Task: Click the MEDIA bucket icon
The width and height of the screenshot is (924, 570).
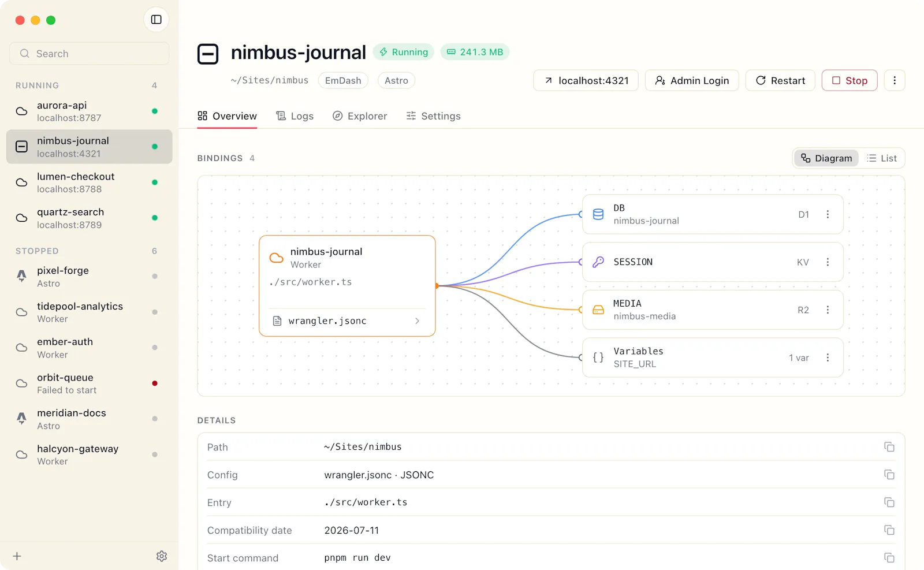Action: click(x=598, y=310)
